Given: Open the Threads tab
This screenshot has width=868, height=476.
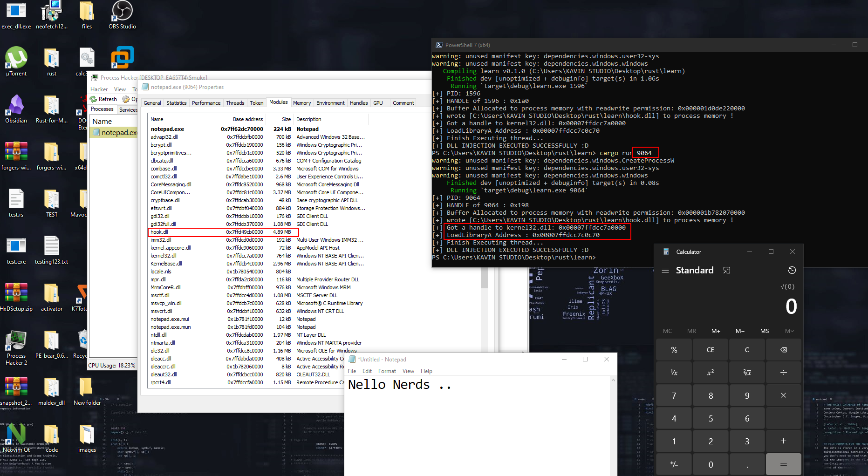Looking at the screenshot, I should (235, 103).
